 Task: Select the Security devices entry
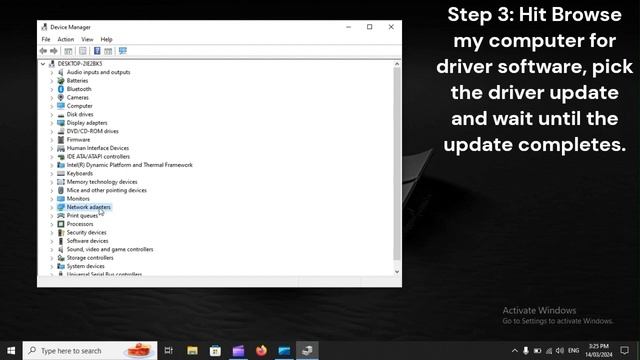click(x=87, y=232)
